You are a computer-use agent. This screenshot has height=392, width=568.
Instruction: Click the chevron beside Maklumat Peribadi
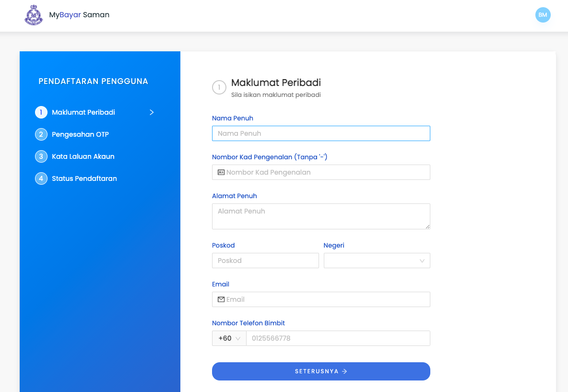(152, 112)
